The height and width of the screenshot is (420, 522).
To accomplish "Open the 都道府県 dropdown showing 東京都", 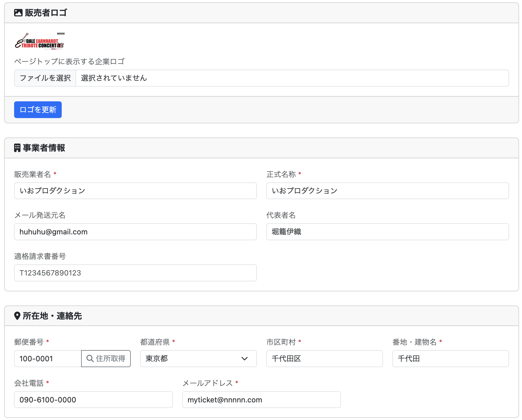I will [x=198, y=359].
